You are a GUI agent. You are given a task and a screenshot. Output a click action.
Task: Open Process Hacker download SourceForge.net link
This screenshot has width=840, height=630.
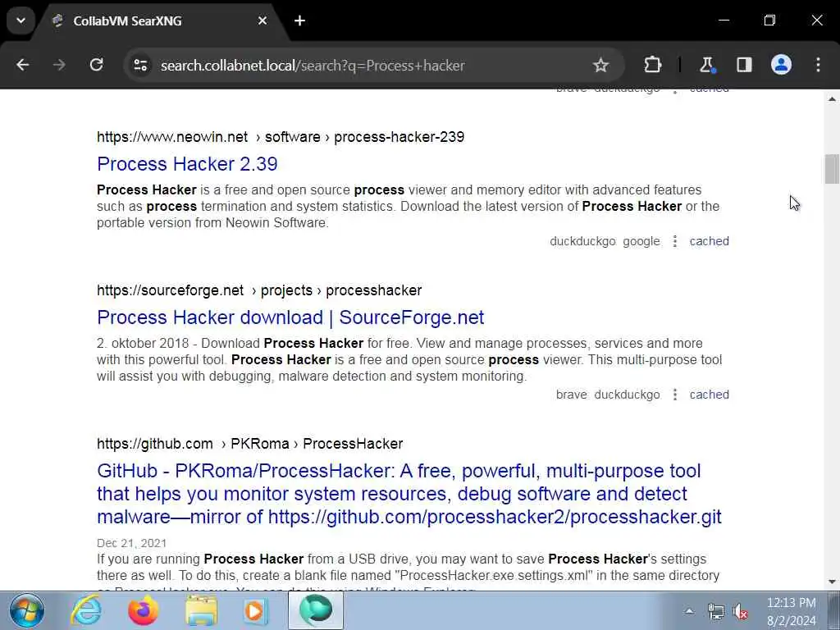[290, 317]
